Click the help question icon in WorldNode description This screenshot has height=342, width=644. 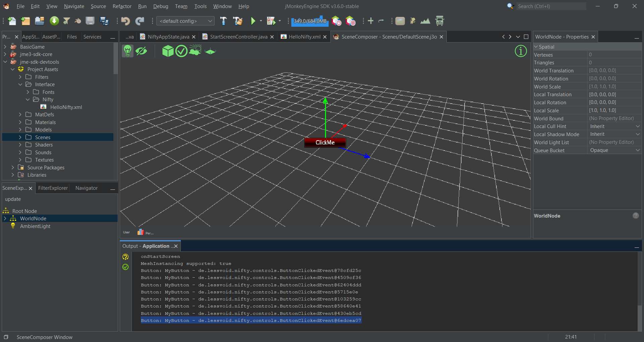click(636, 216)
